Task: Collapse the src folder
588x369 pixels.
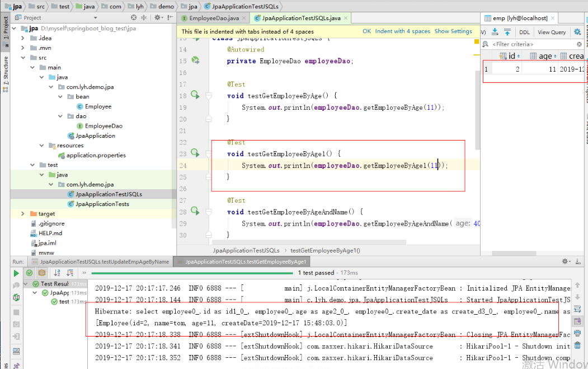Action: (22, 58)
